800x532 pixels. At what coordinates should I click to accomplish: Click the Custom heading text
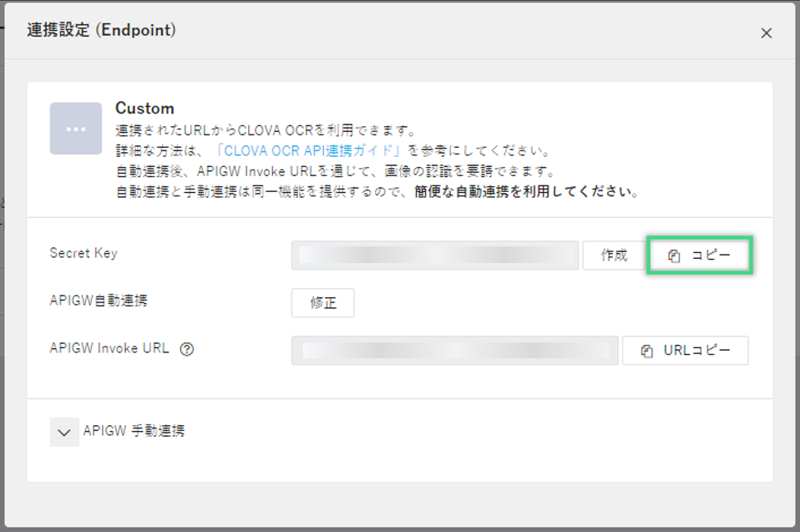(144, 109)
